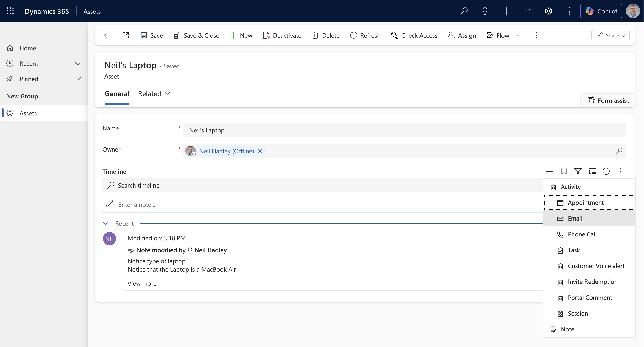Open timeline more commands ellipsis

620,171
